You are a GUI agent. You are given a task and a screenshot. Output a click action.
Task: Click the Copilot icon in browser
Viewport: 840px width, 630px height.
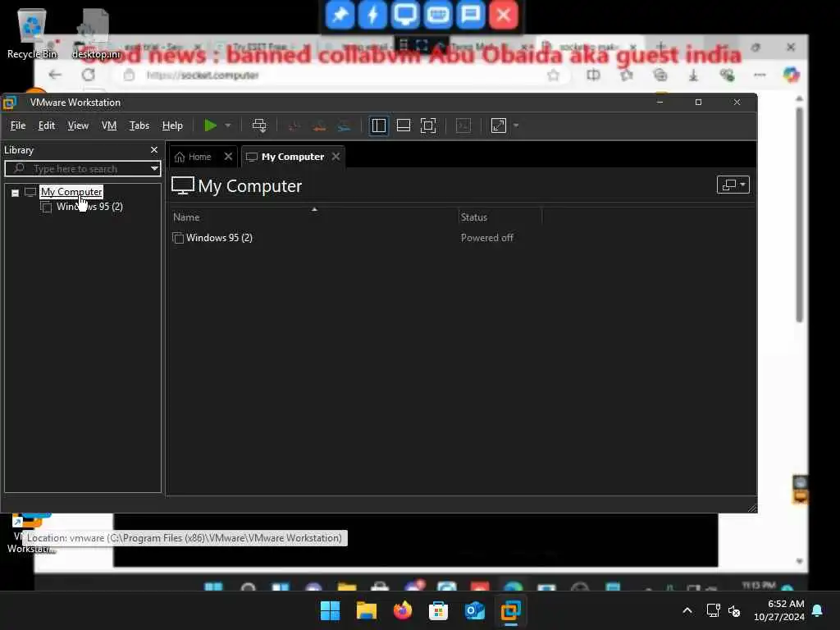(x=791, y=75)
